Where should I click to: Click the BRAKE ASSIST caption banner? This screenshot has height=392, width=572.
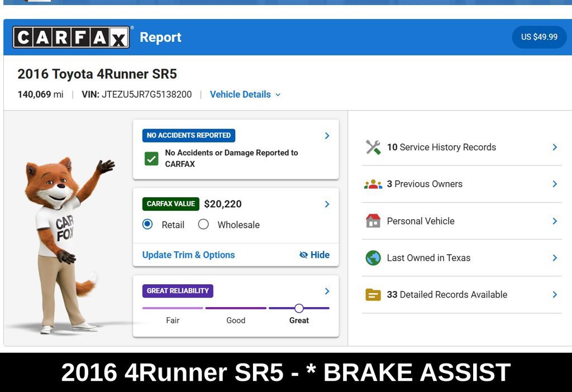tap(286, 372)
